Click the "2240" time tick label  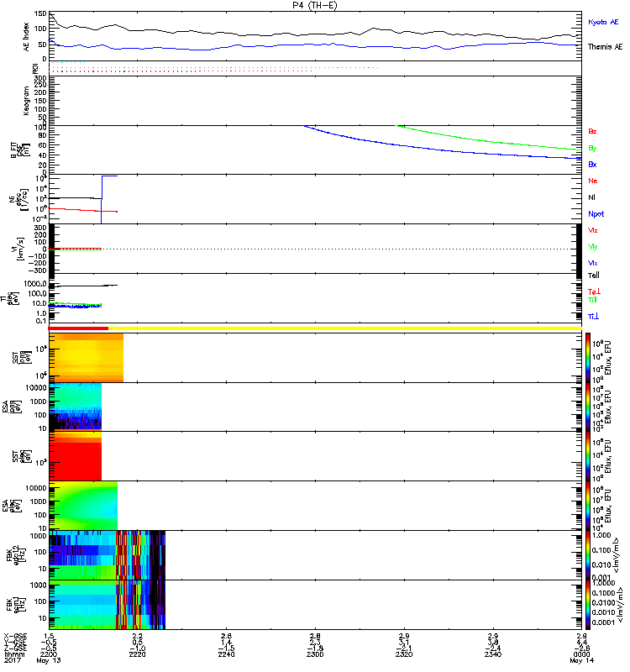point(226,654)
